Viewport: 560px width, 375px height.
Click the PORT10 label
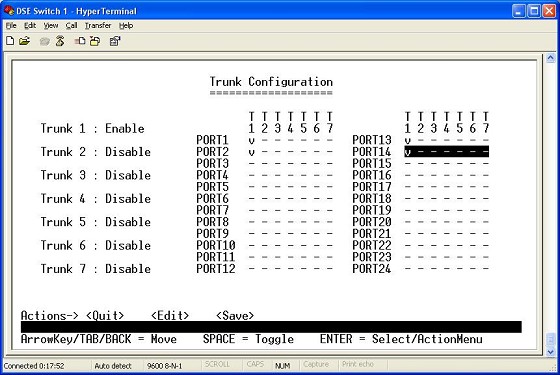click(x=216, y=245)
